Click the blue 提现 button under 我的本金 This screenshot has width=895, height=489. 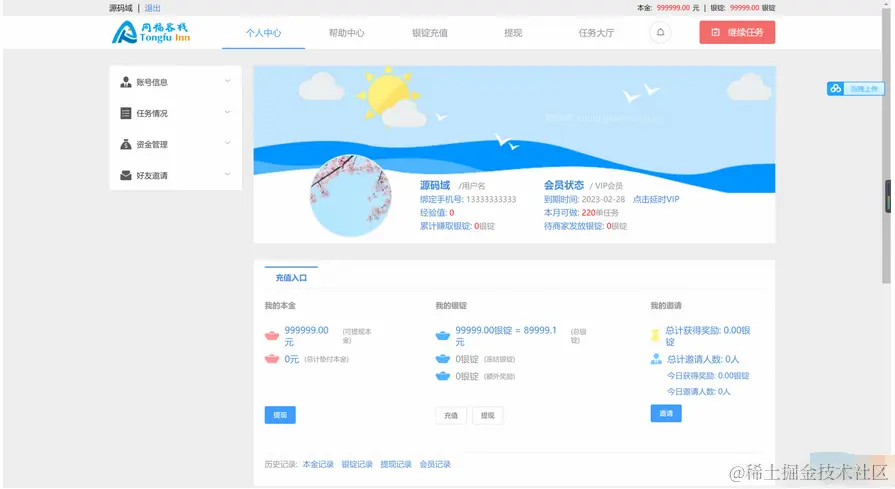(x=280, y=415)
